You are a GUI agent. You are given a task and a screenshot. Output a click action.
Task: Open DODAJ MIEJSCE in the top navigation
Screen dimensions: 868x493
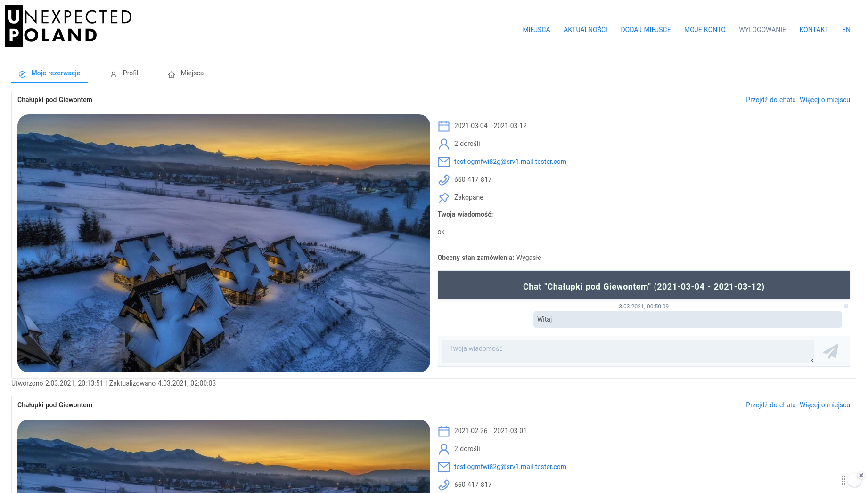(646, 30)
